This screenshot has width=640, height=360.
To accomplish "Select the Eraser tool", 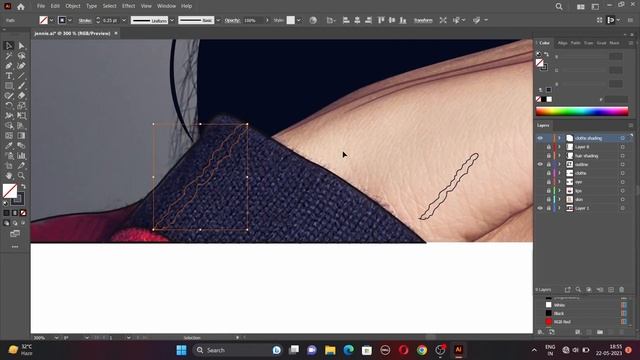I will coord(21,96).
